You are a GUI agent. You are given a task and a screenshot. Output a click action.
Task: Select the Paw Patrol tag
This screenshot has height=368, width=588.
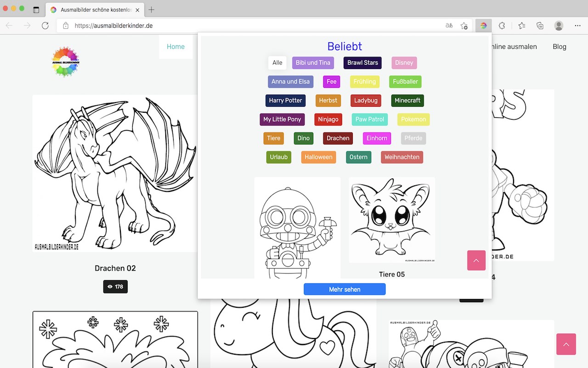point(370,119)
